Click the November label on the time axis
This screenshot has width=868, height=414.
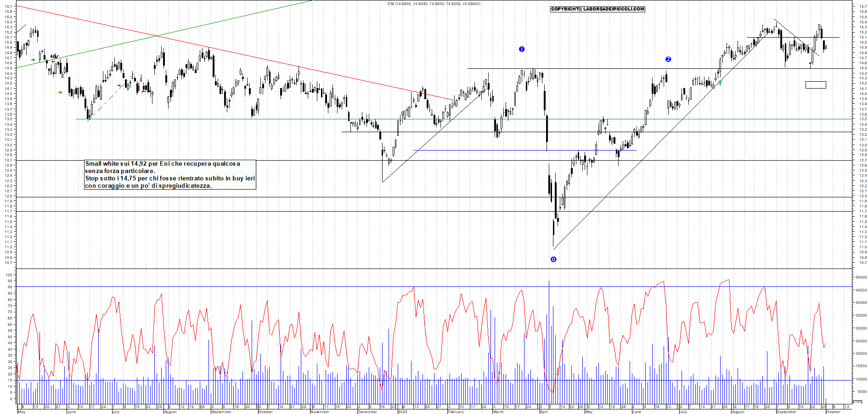coord(320,412)
